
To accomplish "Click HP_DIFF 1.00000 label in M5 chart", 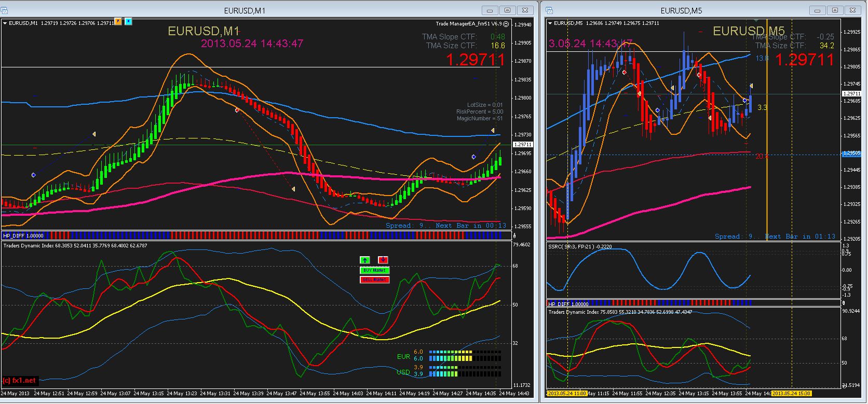I will click(568, 304).
